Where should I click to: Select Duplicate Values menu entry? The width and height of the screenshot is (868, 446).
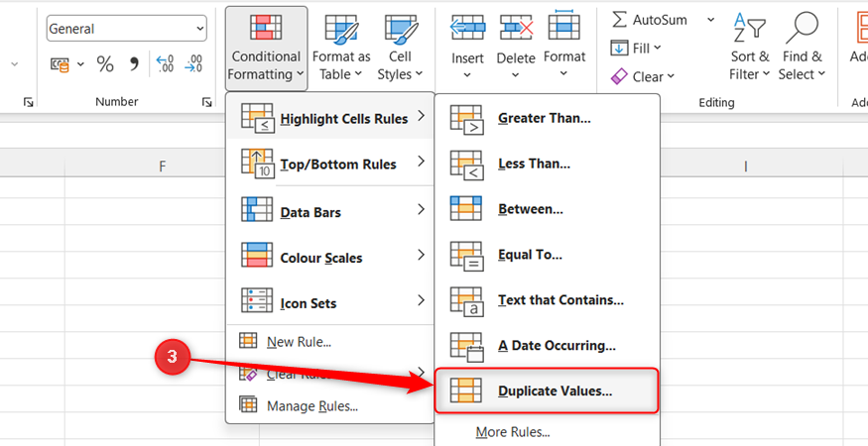pos(547,390)
